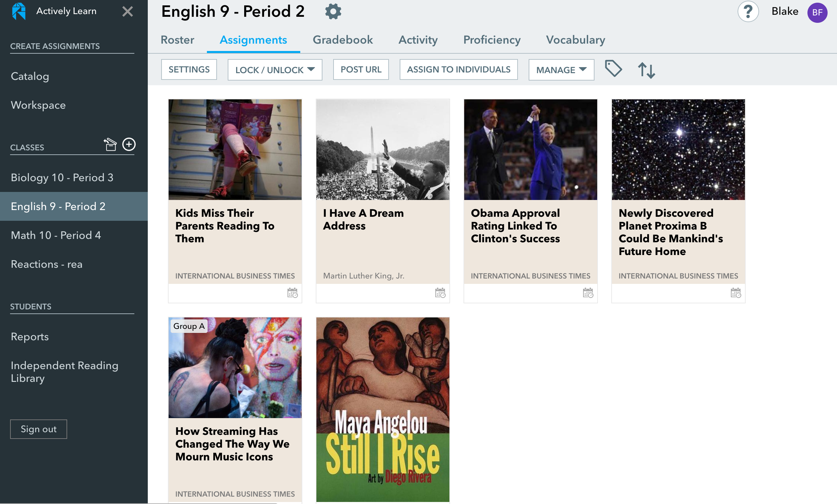Open class settings gear icon
Viewport: 837px width, 504px height.
[333, 12]
